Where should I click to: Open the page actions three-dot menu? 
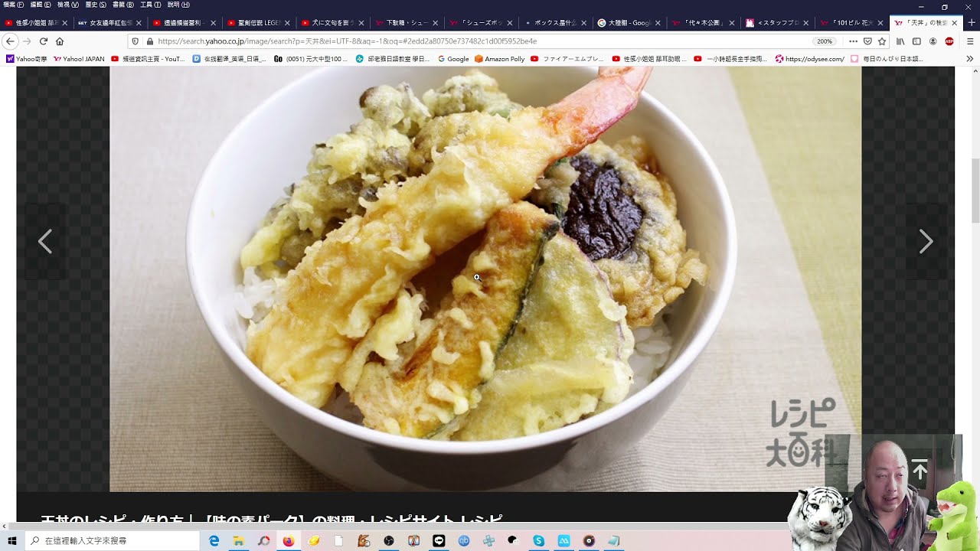[853, 41]
